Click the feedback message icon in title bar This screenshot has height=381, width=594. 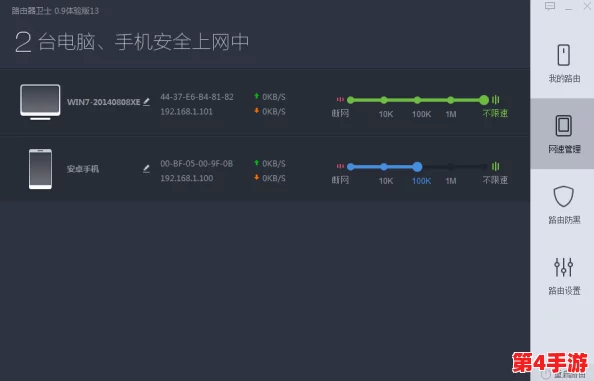pyautogui.click(x=550, y=6)
